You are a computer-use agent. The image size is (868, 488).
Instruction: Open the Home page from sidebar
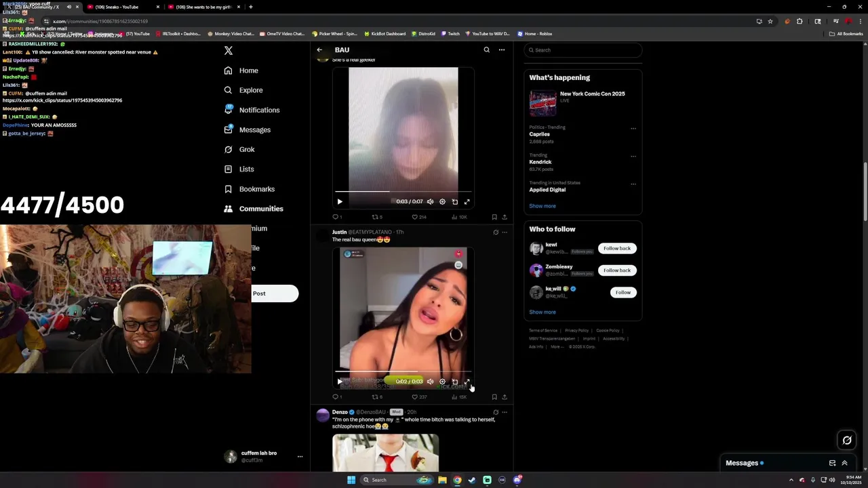point(241,70)
